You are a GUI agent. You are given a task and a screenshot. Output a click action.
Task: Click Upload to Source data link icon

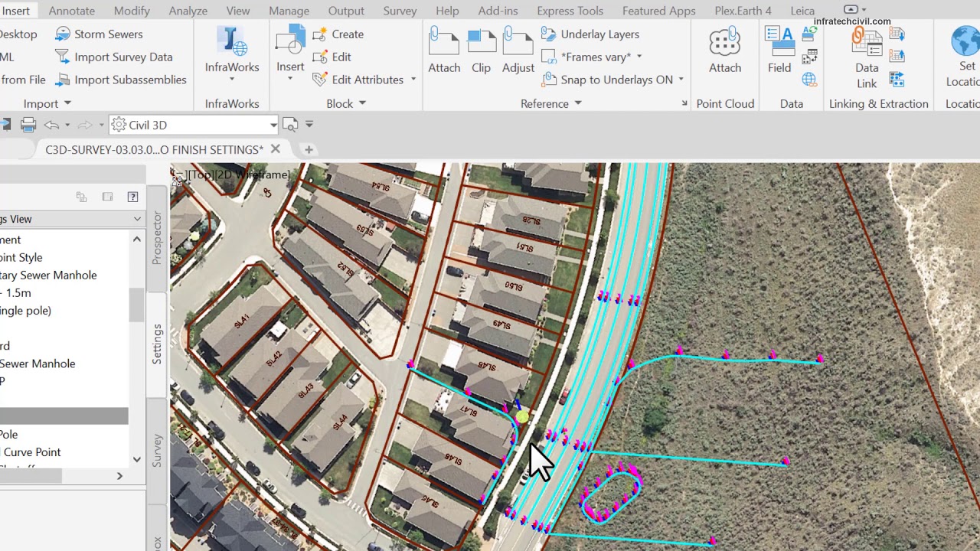897,57
